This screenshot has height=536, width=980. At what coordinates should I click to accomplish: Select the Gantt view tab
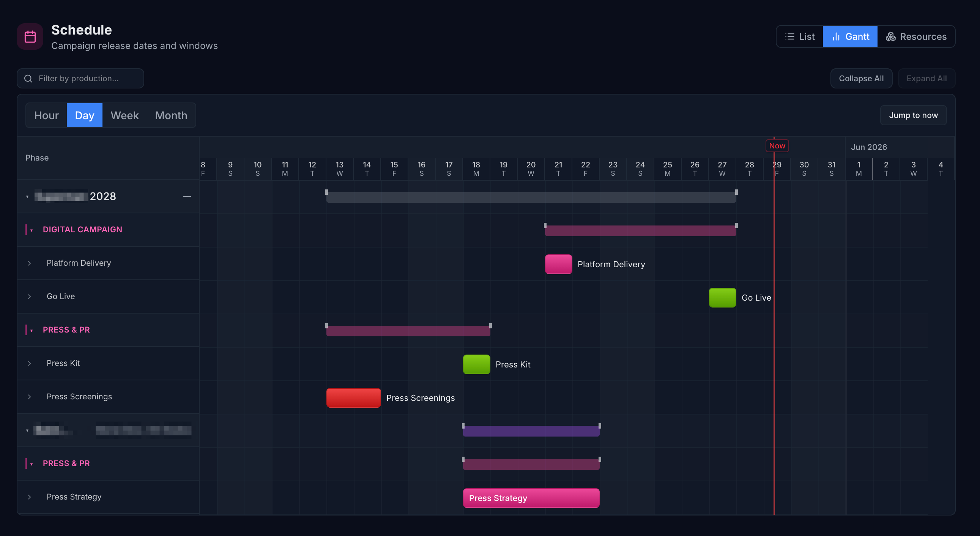(x=850, y=36)
